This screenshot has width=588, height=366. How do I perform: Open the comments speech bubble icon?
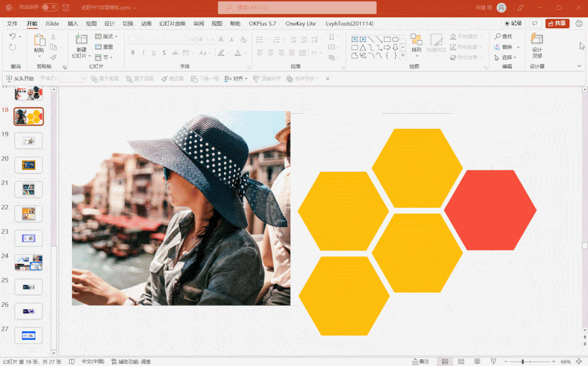coord(535,23)
